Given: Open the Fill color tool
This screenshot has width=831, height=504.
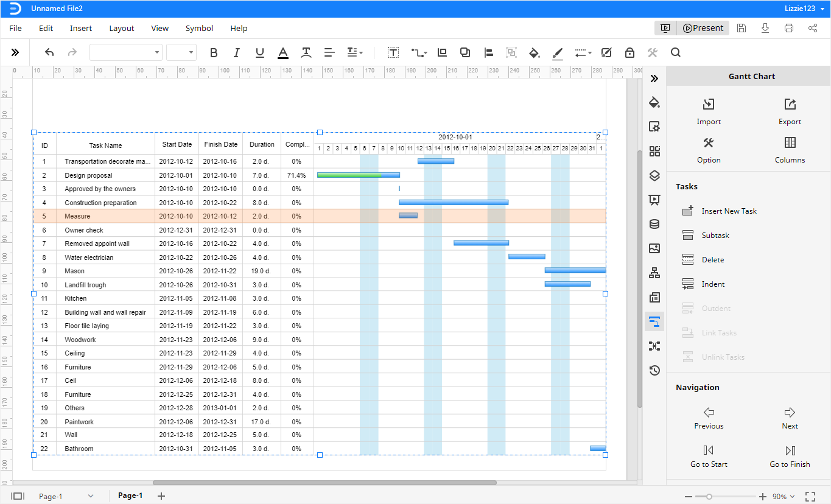Looking at the screenshot, I should point(535,52).
